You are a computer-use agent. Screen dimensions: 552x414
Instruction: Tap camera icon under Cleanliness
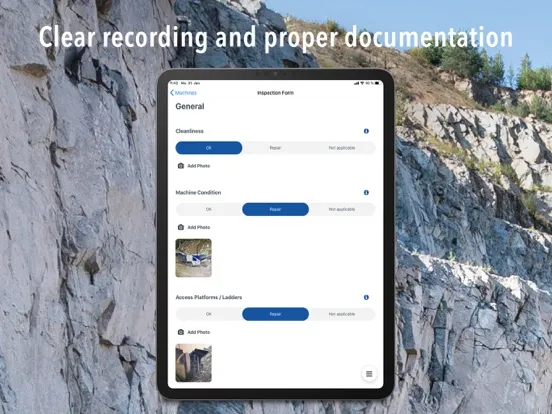point(181,166)
